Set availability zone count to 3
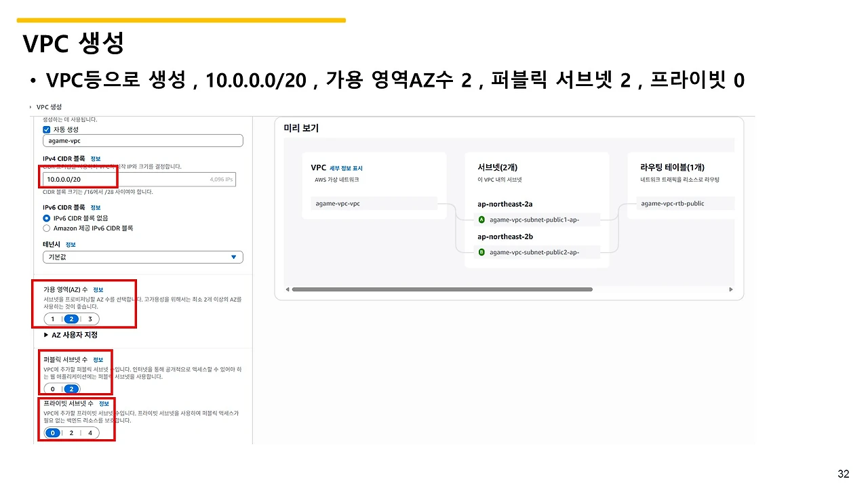 [90, 319]
